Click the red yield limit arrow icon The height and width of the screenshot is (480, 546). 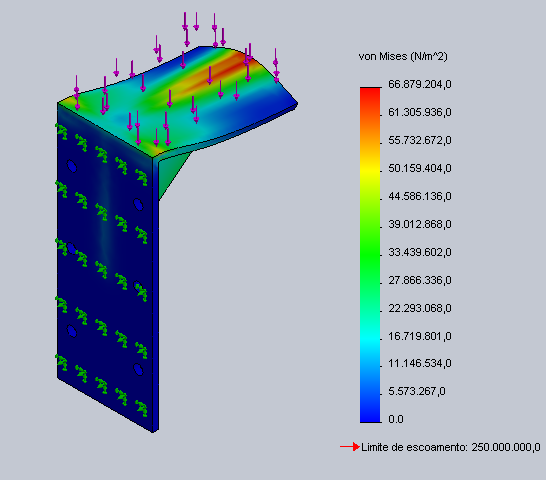[350, 447]
